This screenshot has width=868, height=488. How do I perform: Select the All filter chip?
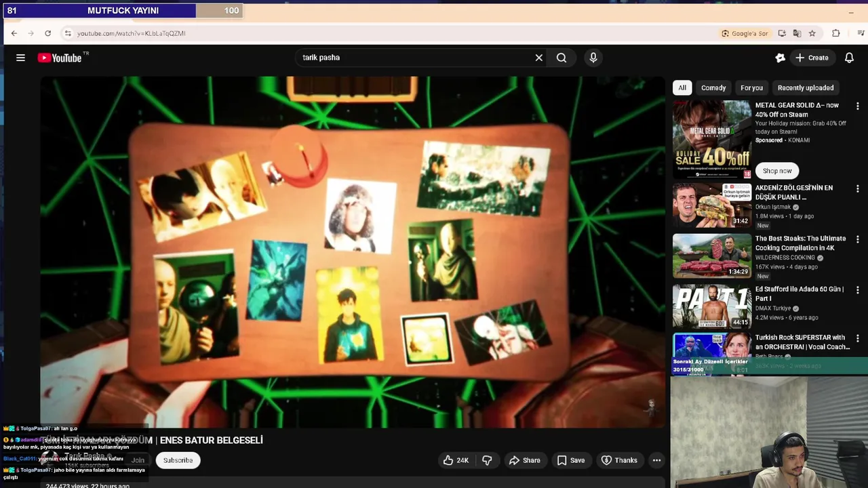click(x=682, y=87)
